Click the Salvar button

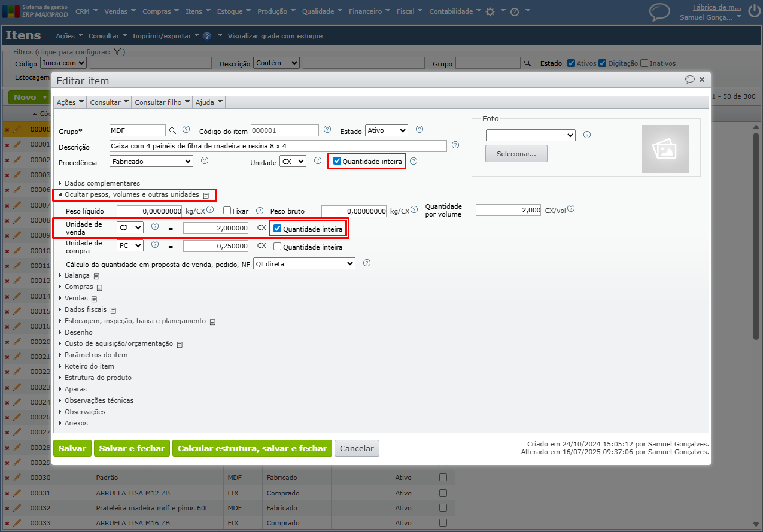click(72, 448)
